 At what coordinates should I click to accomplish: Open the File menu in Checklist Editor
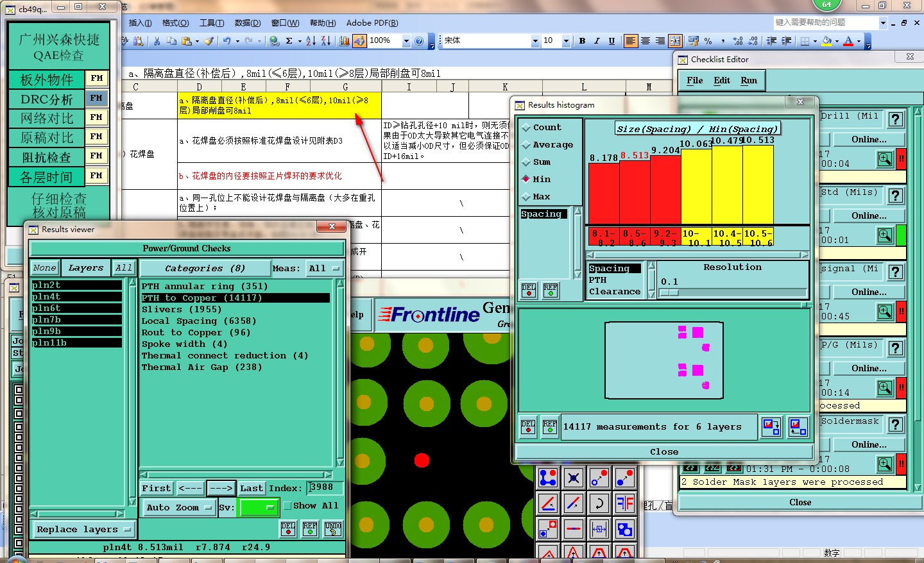point(695,80)
